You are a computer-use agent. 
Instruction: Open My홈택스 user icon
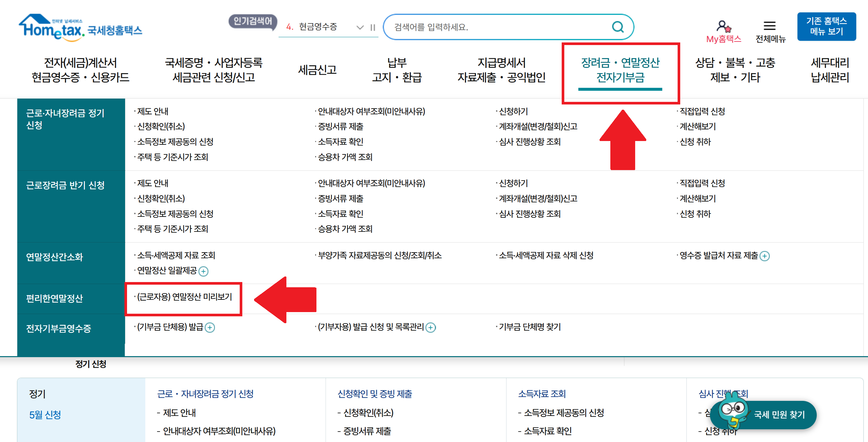point(723,27)
